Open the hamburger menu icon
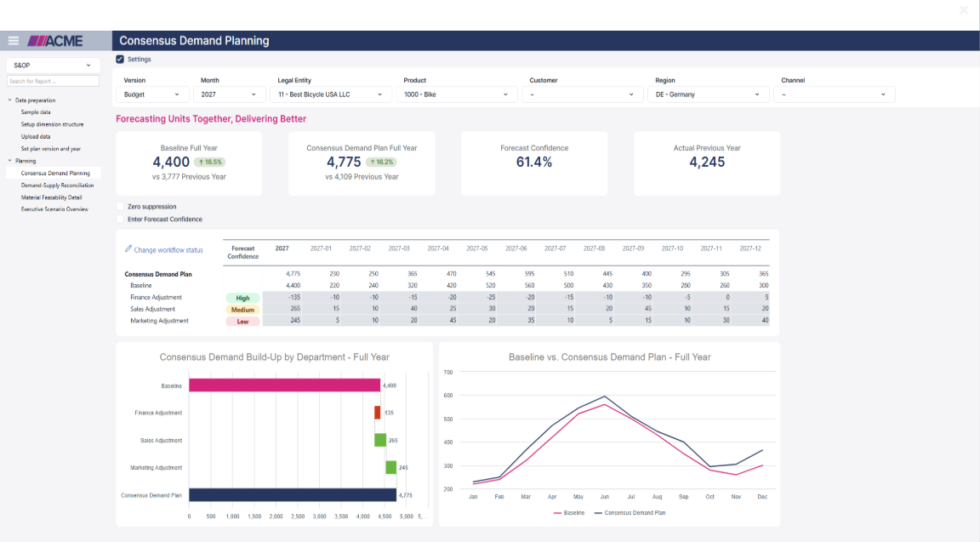 point(13,41)
